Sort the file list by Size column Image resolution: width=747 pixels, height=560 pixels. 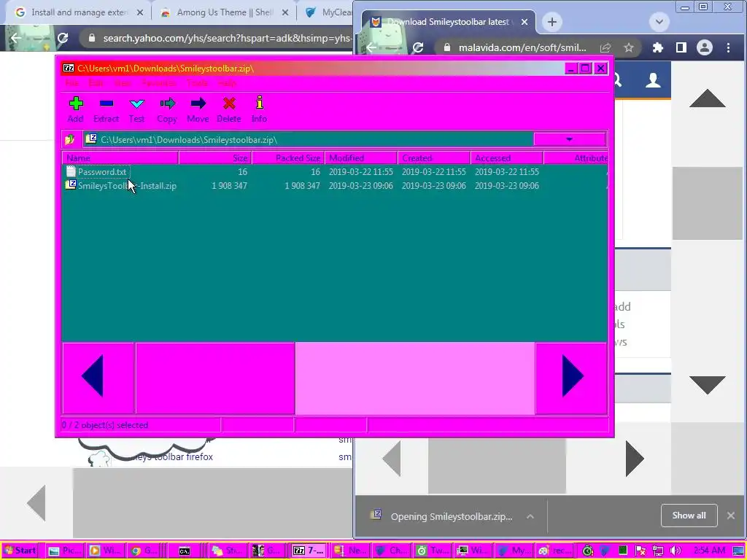215,157
